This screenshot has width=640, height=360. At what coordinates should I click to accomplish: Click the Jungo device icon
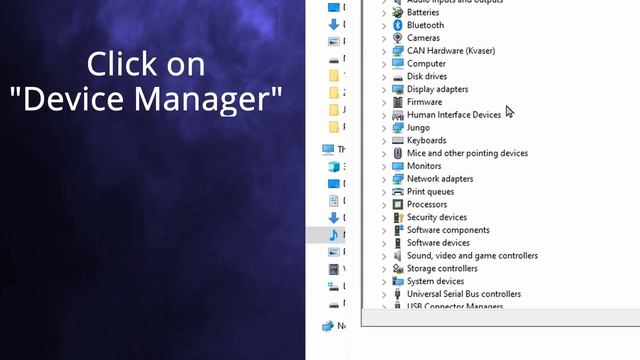click(398, 128)
